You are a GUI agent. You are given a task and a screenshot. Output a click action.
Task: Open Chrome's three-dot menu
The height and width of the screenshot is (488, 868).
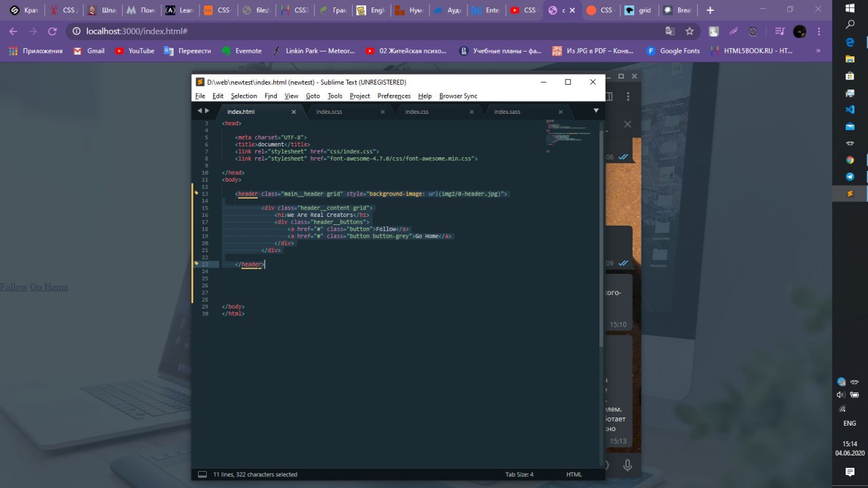point(819,31)
